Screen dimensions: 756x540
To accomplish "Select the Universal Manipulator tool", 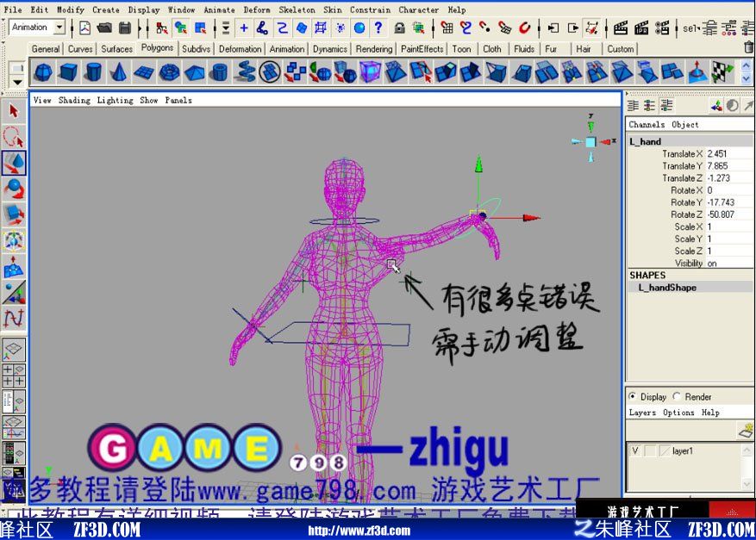I will 14,240.
